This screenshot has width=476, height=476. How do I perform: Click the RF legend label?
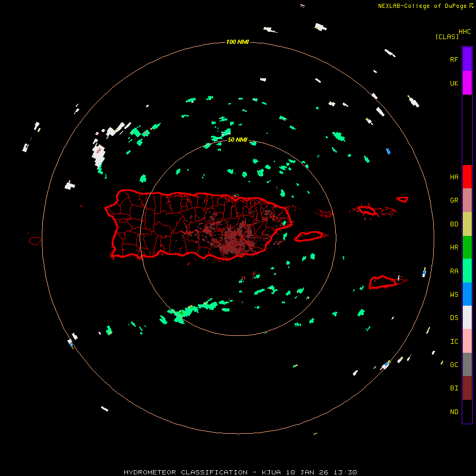coord(454,60)
